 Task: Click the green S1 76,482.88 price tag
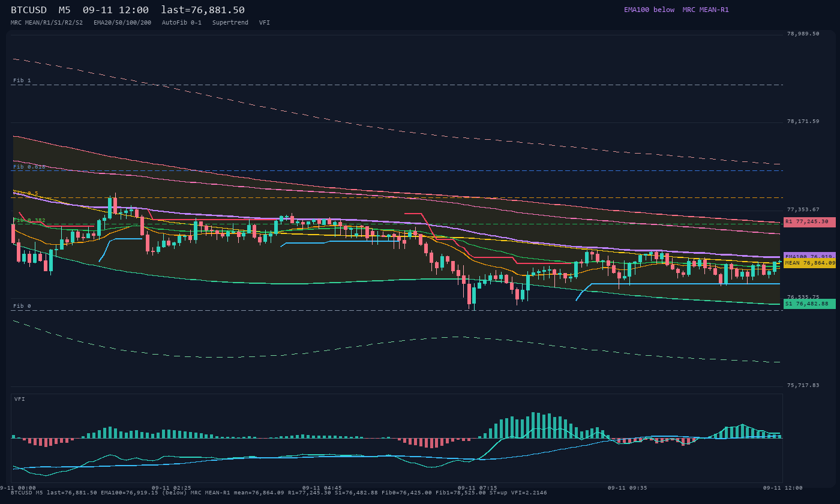[x=809, y=304]
